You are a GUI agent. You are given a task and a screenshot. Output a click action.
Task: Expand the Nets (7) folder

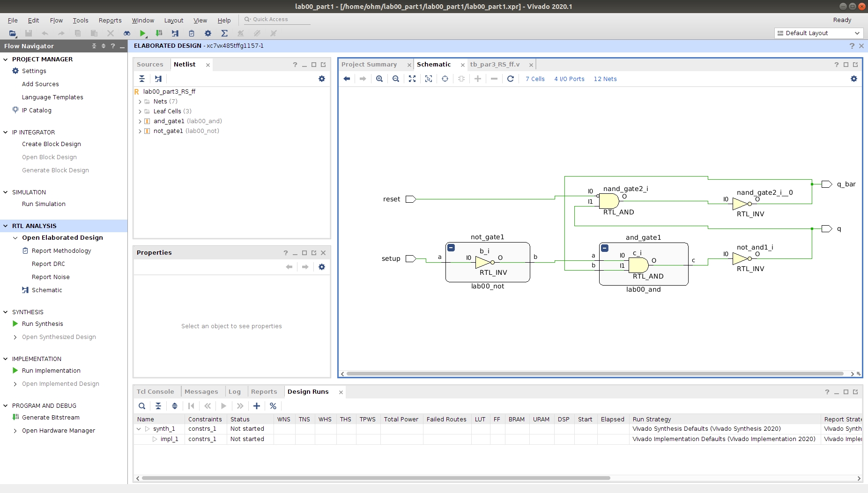[x=140, y=102]
